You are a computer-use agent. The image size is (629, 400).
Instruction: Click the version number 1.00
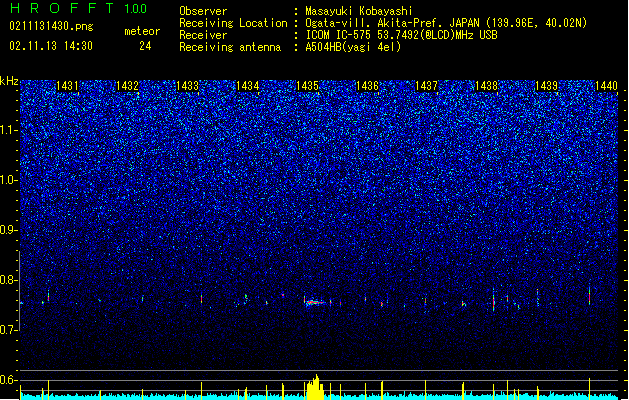pyautogui.click(x=135, y=9)
